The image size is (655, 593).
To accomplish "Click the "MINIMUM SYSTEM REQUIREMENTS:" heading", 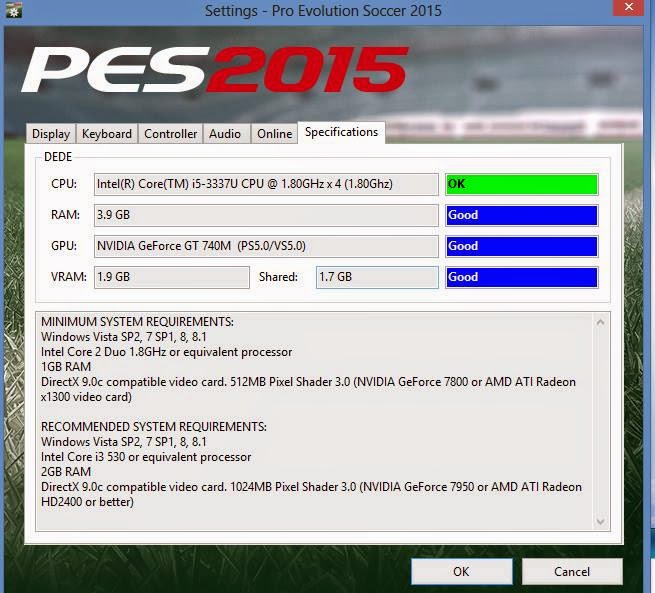I will pyautogui.click(x=137, y=322).
